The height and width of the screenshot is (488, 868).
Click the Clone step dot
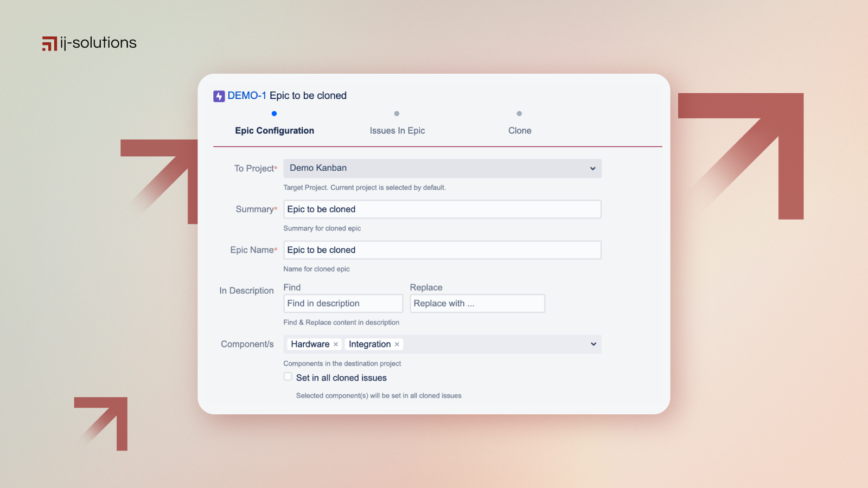[x=519, y=113]
